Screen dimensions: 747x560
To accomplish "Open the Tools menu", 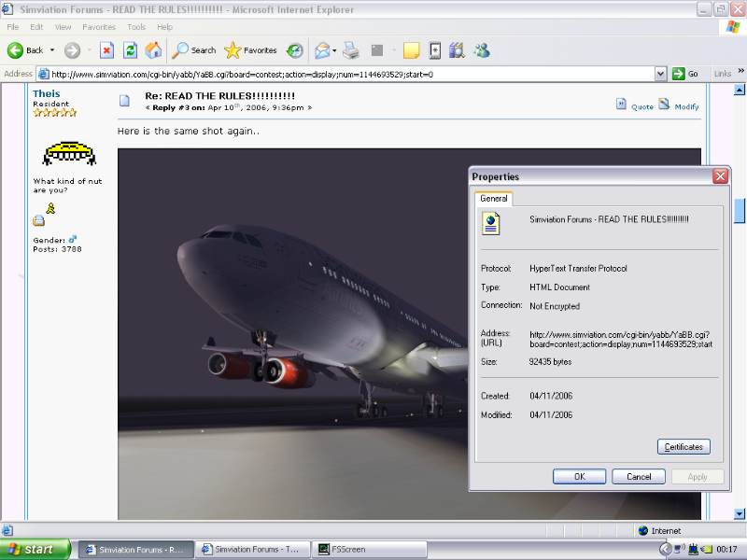I will tap(136, 27).
